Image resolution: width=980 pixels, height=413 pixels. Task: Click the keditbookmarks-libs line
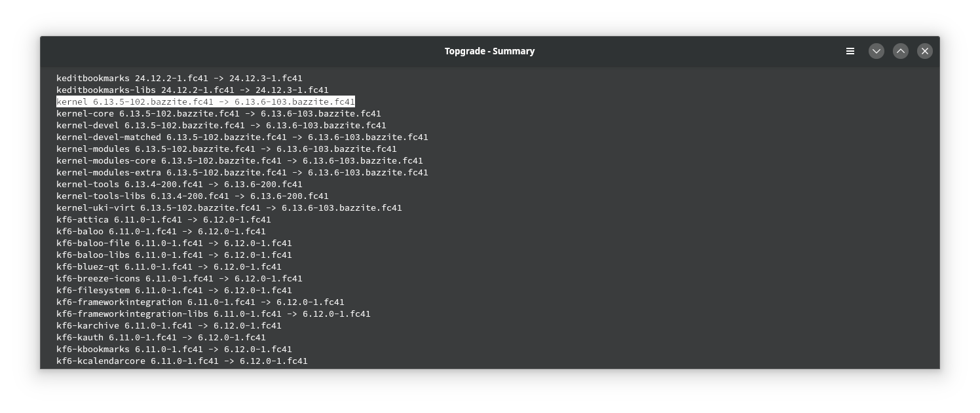click(x=192, y=90)
